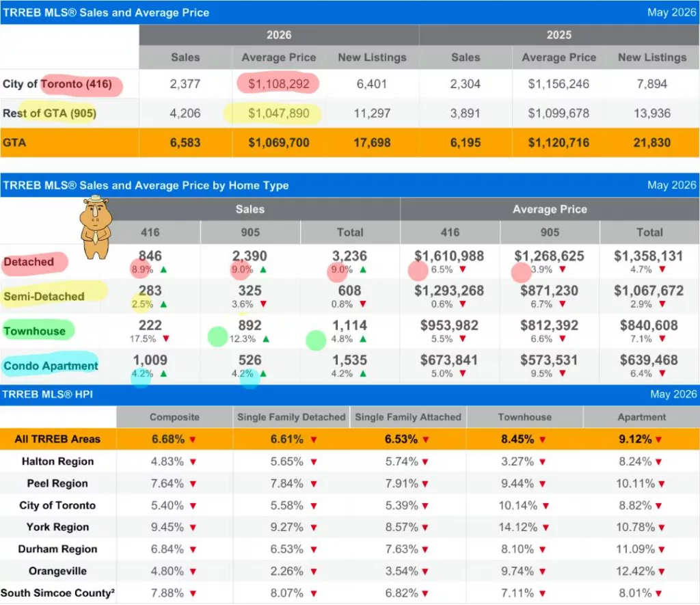700x605 pixels.
Task: Click the $1,120,716 GTA average price
Action: coord(558,143)
